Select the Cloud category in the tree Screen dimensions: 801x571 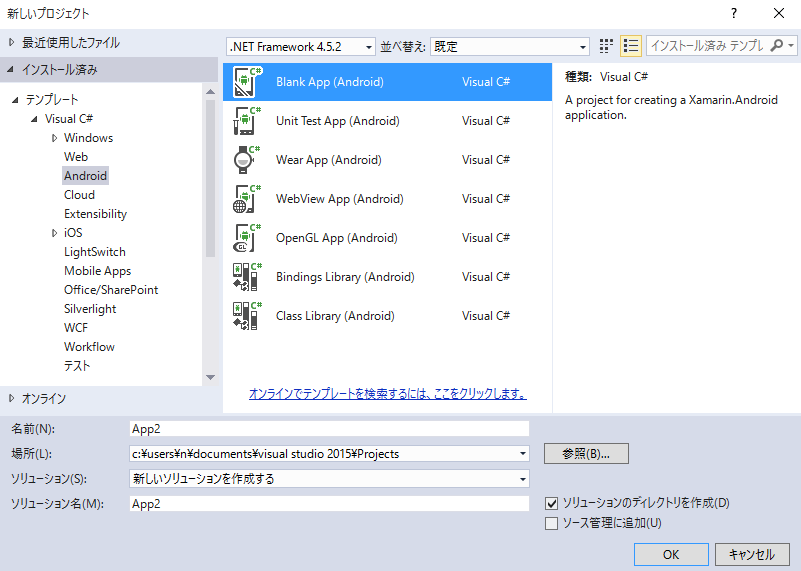click(79, 195)
